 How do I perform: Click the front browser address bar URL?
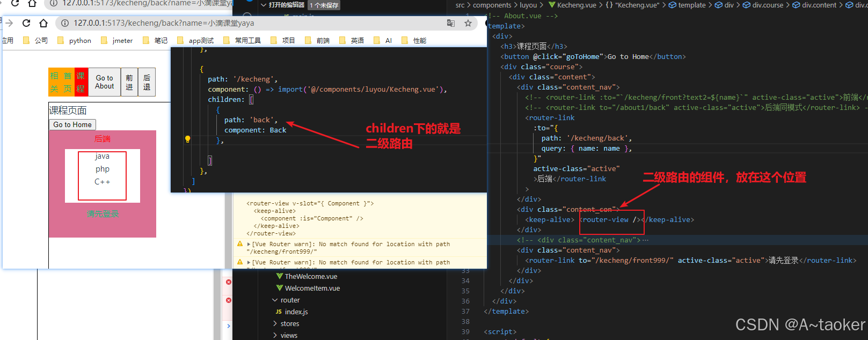(x=164, y=23)
